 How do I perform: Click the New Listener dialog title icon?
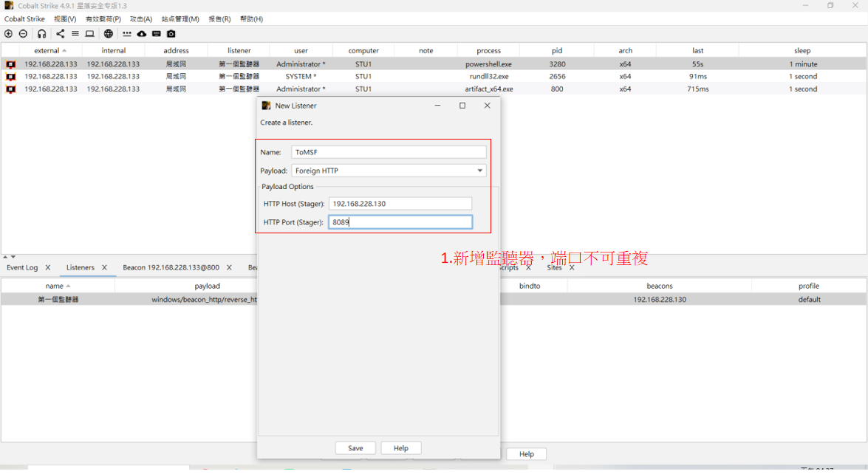tap(266, 105)
